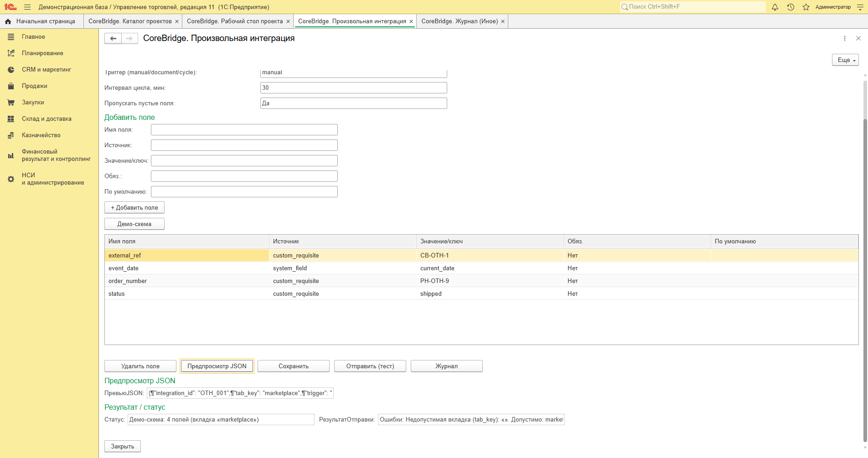Click the Значение/ключ input field

244,161
